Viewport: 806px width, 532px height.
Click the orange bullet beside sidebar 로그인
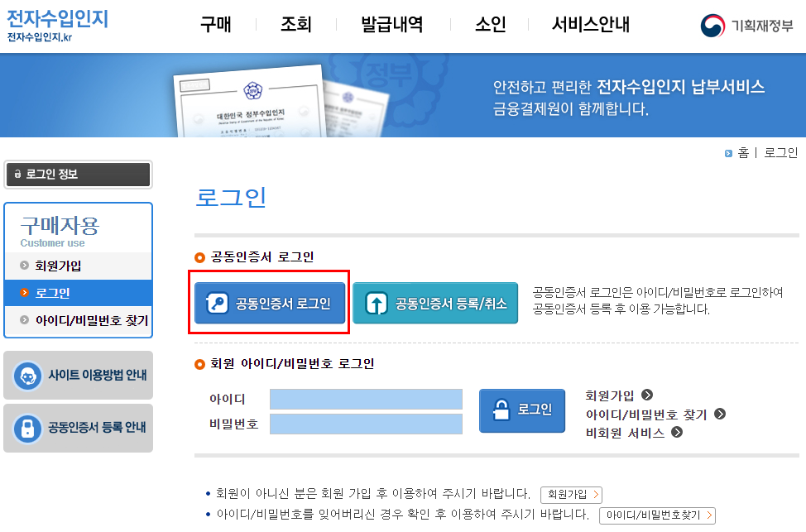point(24,292)
